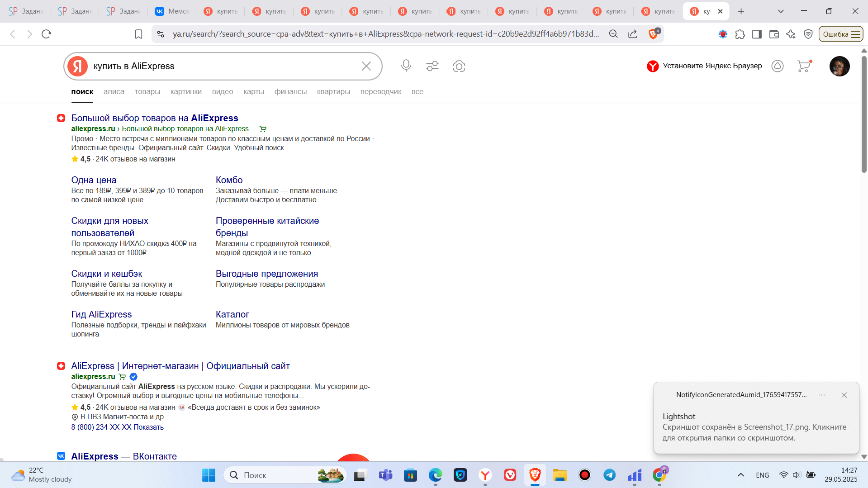868x488 pixels.
Task: Open Yandex shopping cart icon
Action: (x=804, y=66)
